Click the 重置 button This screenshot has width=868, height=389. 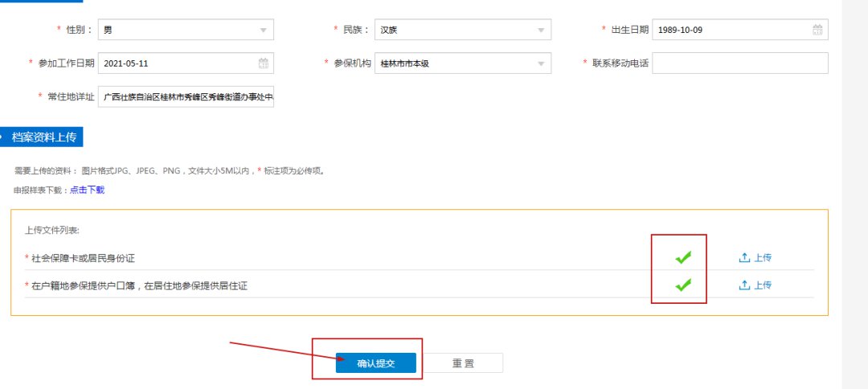(x=463, y=363)
